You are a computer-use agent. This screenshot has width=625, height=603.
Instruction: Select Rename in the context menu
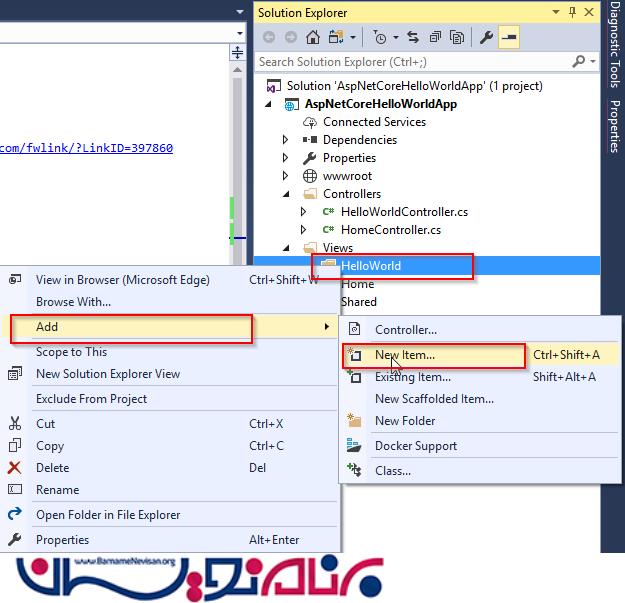[57, 490]
